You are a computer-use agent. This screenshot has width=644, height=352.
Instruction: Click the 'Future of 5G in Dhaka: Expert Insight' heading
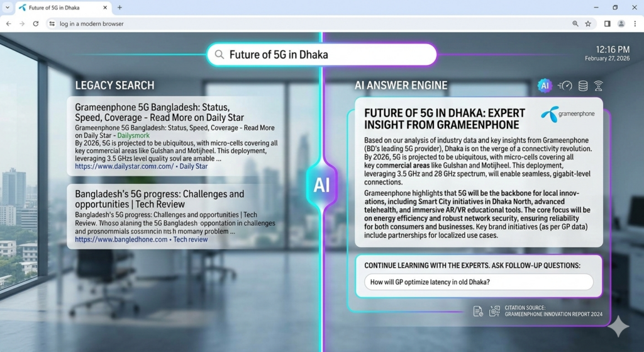tap(445, 119)
